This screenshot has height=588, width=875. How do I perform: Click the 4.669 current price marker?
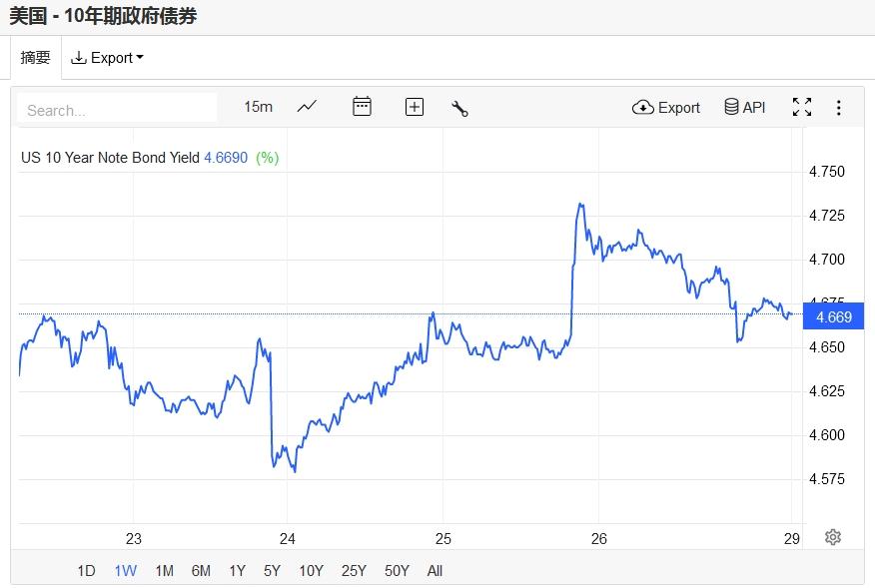click(834, 317)
